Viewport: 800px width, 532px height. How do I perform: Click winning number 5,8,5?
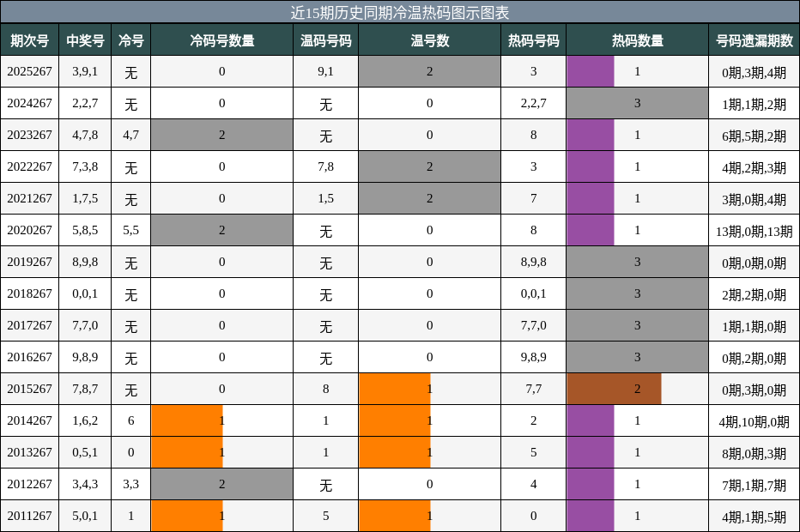tap(85, 230)
